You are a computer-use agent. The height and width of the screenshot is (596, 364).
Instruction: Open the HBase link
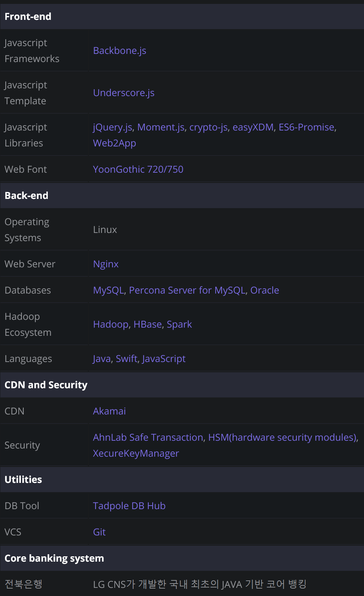tap(148, 324)
